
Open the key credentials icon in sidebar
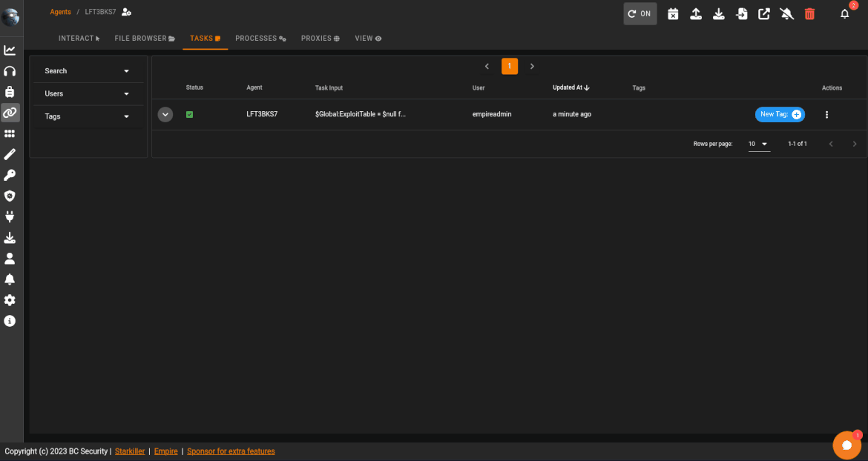pyautogui.click(x=10, y=176)
